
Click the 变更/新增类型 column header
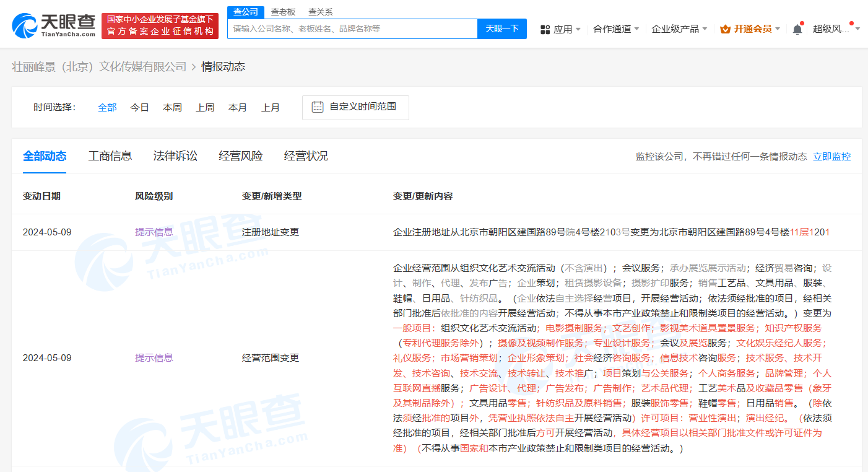[x=272, y=196]
